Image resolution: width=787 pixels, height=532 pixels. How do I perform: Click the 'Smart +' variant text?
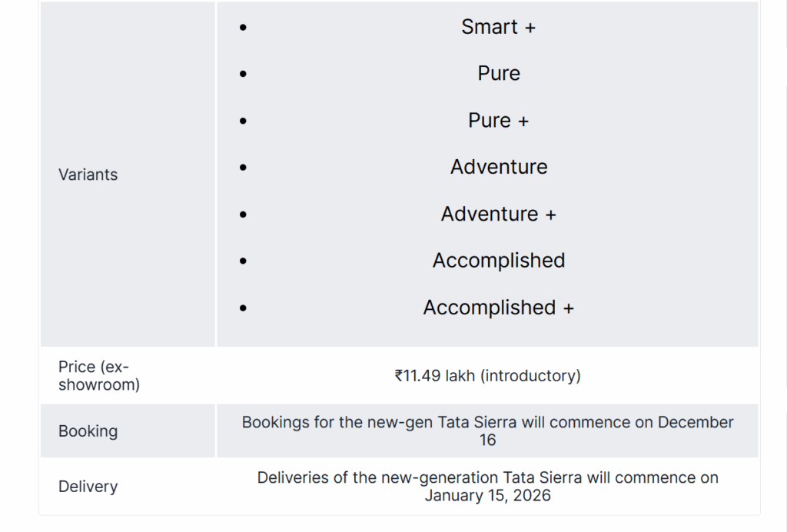(x=498, y=27)
